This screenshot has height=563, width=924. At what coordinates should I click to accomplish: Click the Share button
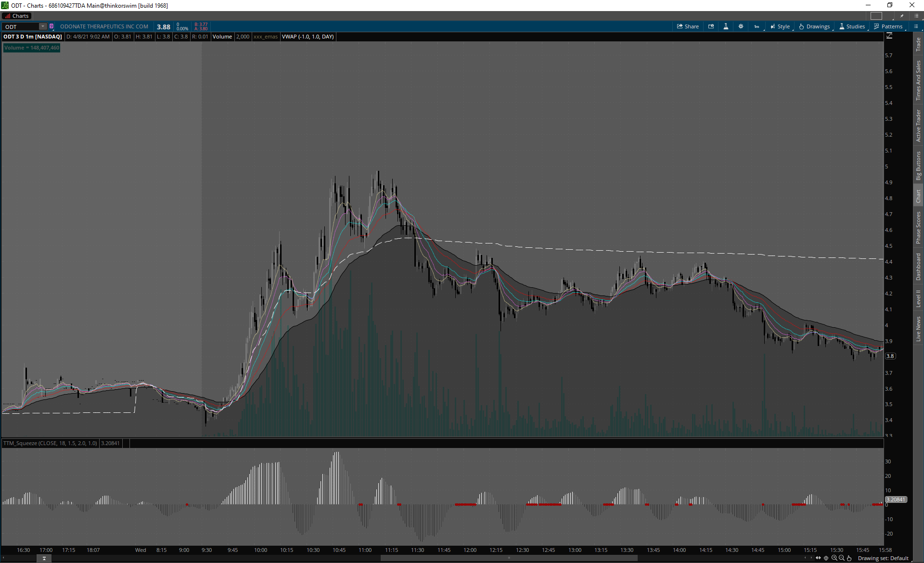point(688,26)
